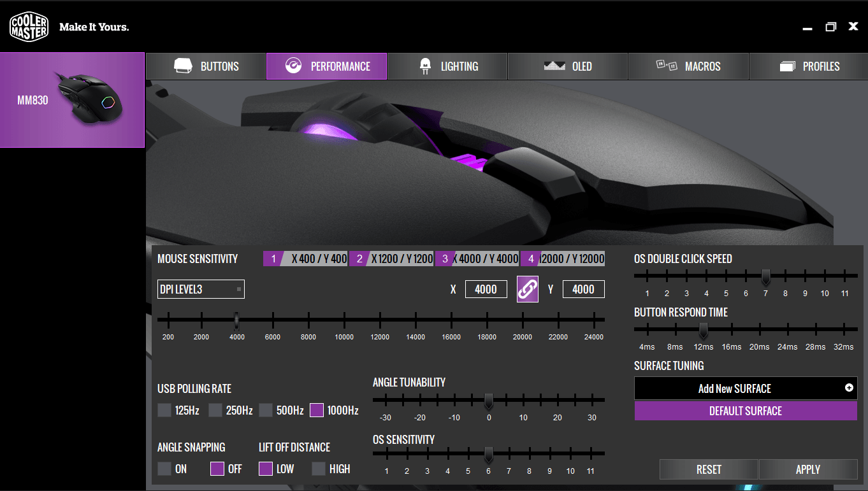This screenshot has height=491, width=868.
Task: Open the Macros tab
Action: [x=688, y=66]
